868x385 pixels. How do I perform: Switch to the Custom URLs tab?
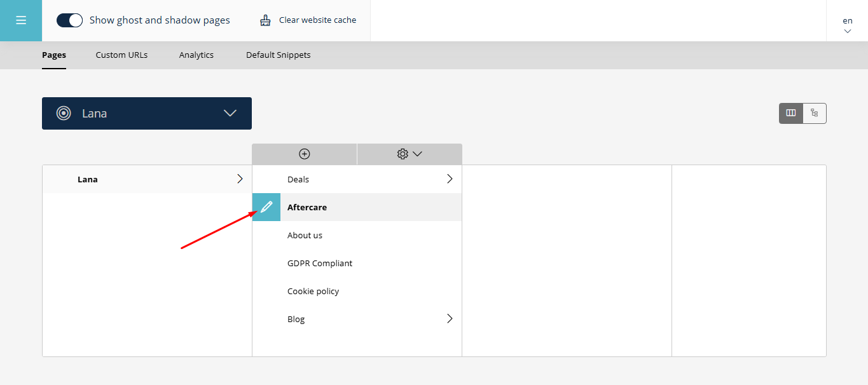tap(121, 55)
